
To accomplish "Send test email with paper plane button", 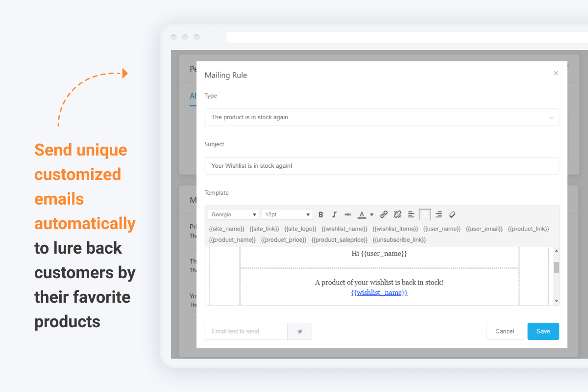I will coord(299,332).
